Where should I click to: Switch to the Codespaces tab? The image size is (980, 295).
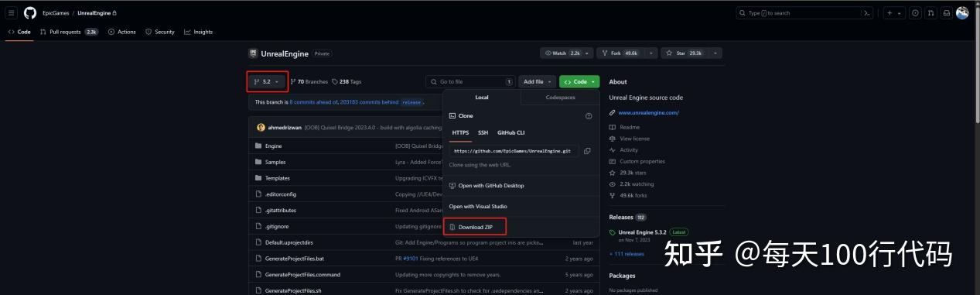[x=560, y=98]
